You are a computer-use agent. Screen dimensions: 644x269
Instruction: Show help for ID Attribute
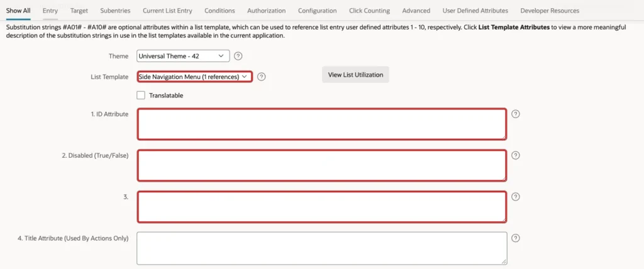pos(516,114)
